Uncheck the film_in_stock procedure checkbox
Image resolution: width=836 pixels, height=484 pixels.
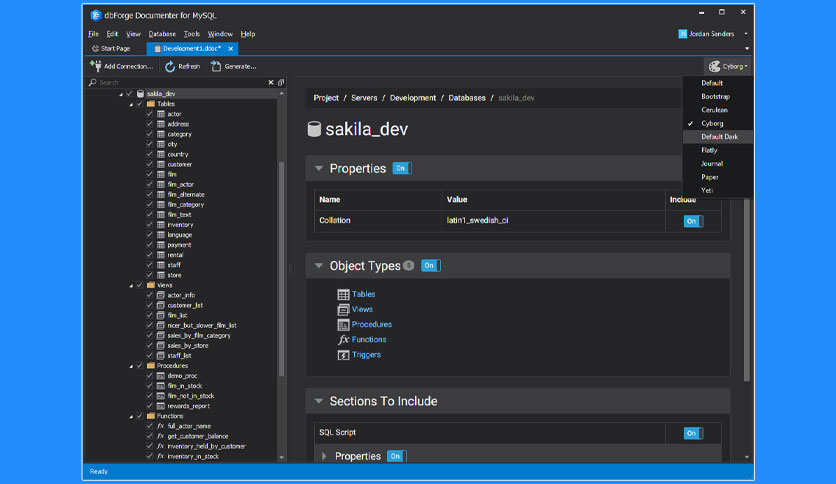[149, 385]
